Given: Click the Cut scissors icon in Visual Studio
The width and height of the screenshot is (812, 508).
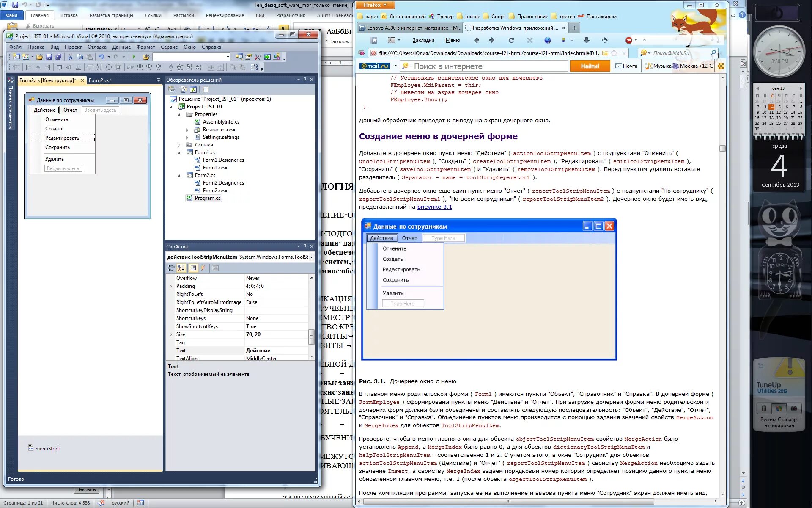Looking at the screenshot, I should tap(70, 57).
